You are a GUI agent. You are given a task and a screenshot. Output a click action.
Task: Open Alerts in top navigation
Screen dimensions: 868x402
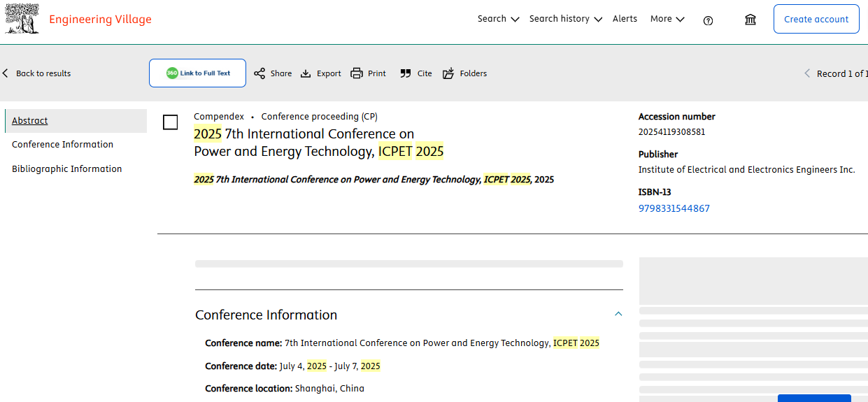click(625, 19)
